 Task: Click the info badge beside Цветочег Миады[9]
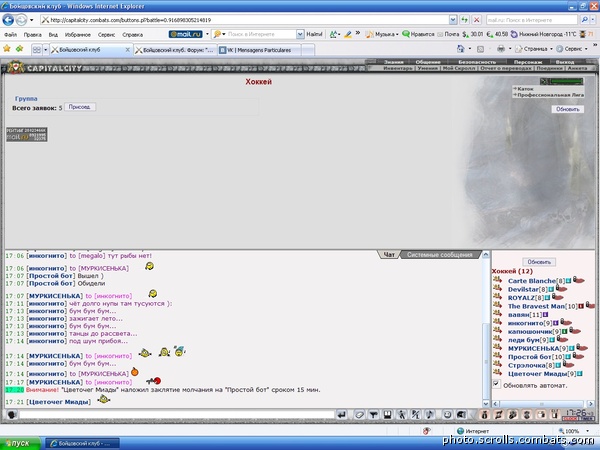point(580,374)
